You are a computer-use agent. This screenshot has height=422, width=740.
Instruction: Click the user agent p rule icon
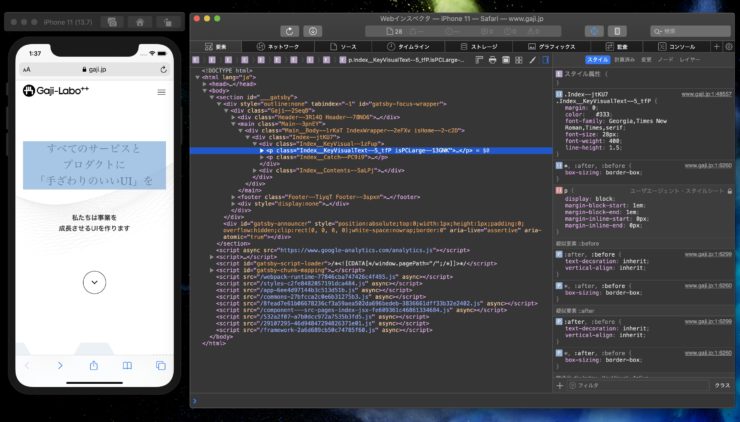pos(559,191)
